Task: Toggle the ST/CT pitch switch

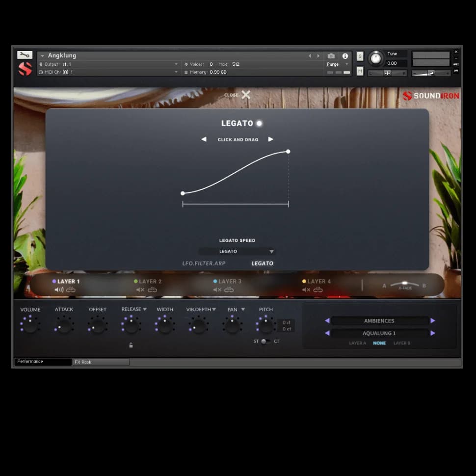Action: click(264, 342)
